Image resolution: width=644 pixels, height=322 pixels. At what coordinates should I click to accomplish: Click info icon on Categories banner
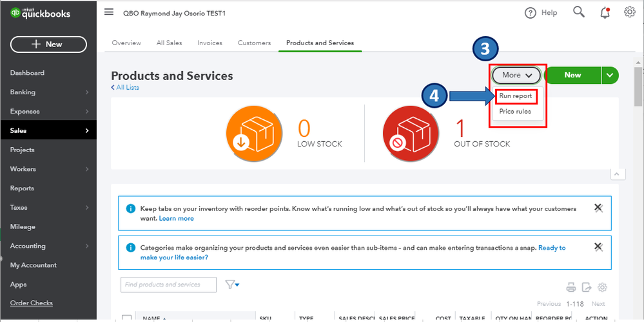pyautogui.click(x=131, y=248)
